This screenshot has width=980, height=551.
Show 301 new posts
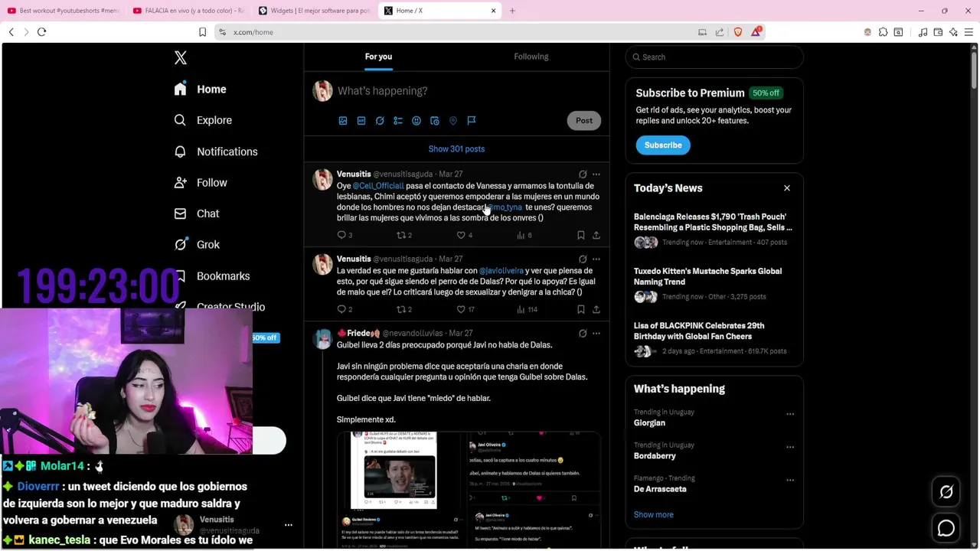(456, 149)
